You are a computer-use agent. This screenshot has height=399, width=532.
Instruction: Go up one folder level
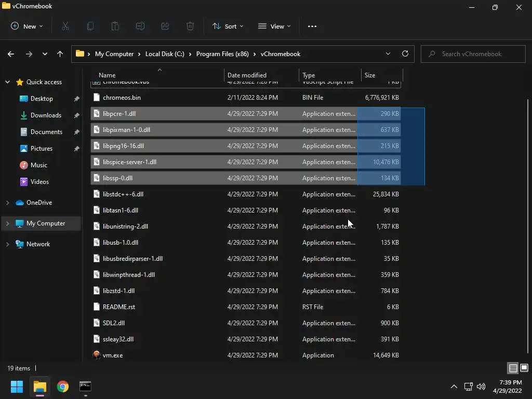[x=60, y=54]
